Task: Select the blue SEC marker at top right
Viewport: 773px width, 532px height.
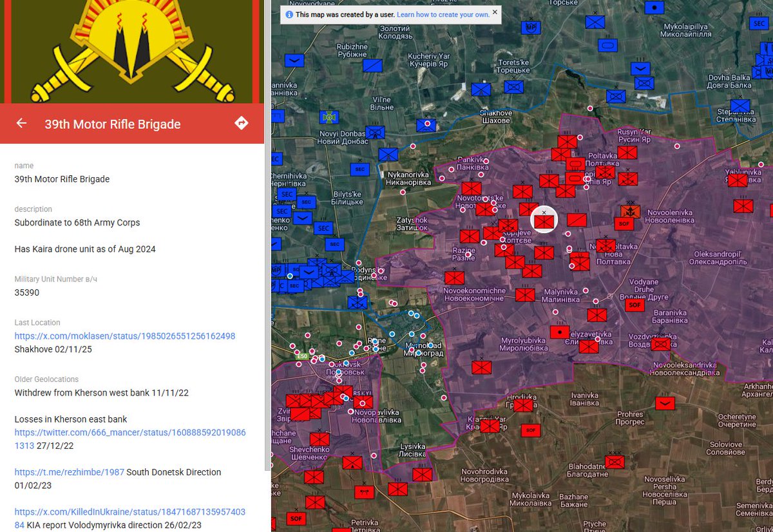Action: click(758, 24)
